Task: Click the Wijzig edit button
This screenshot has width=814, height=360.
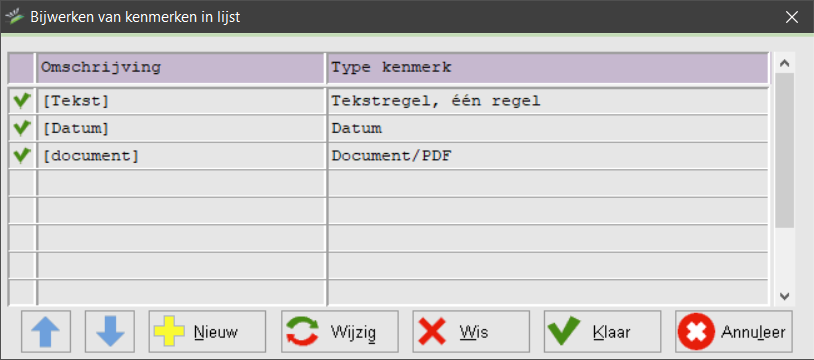Action: point(340,331)
